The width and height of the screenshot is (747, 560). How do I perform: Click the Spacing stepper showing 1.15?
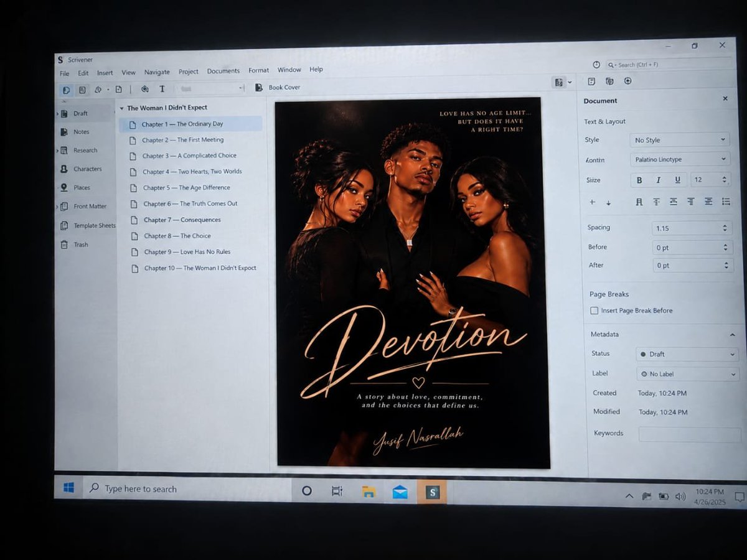tap(692, 228)
